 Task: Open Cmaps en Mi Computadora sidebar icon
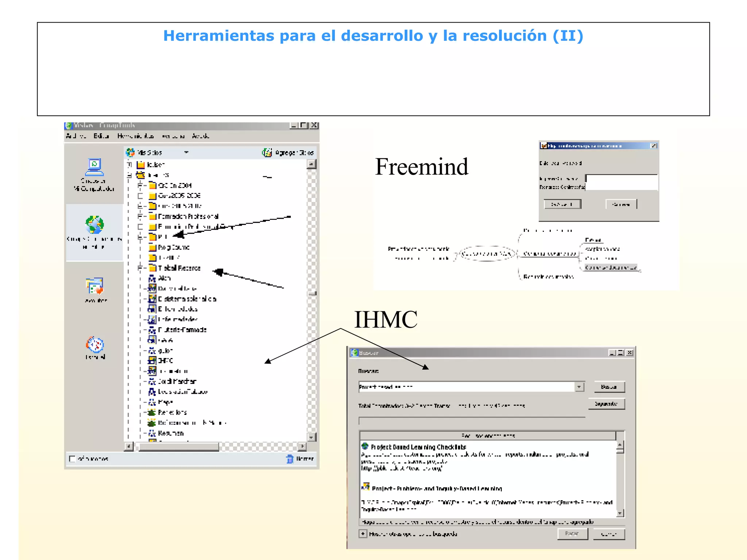click(94, 167)
